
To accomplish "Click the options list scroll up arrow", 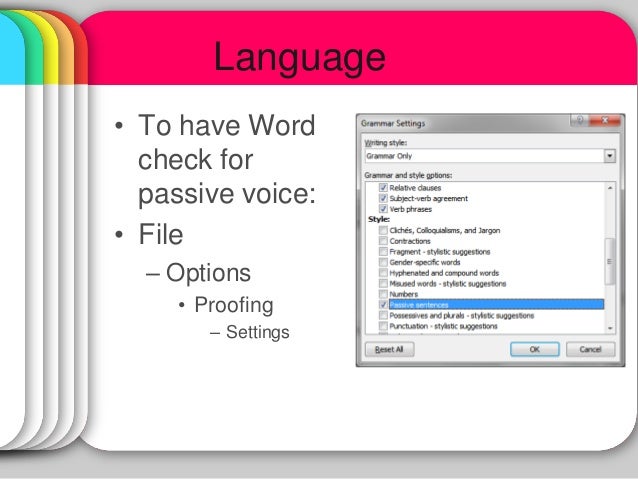I will coord(610,188).
